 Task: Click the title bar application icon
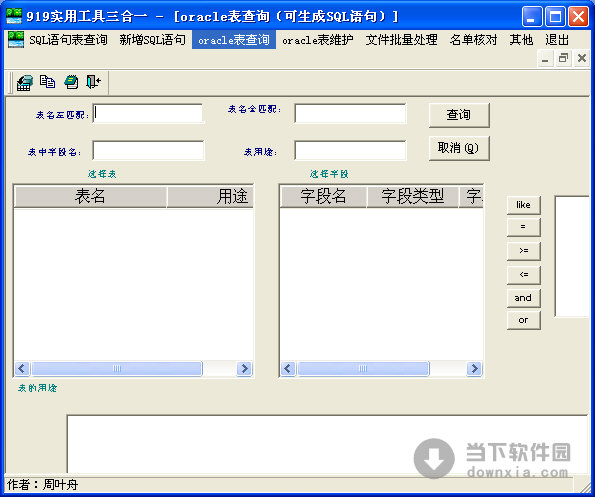click(x=14, y=16)
